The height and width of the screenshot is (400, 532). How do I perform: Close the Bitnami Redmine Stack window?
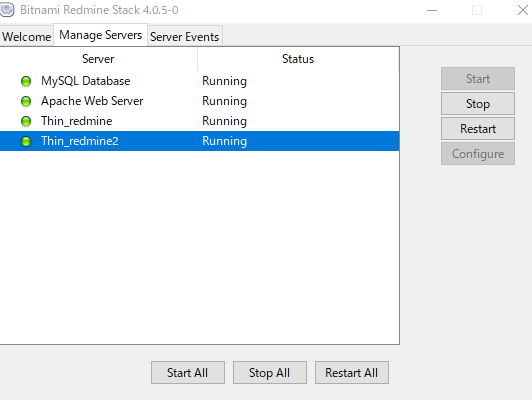(x=522, y=10)
